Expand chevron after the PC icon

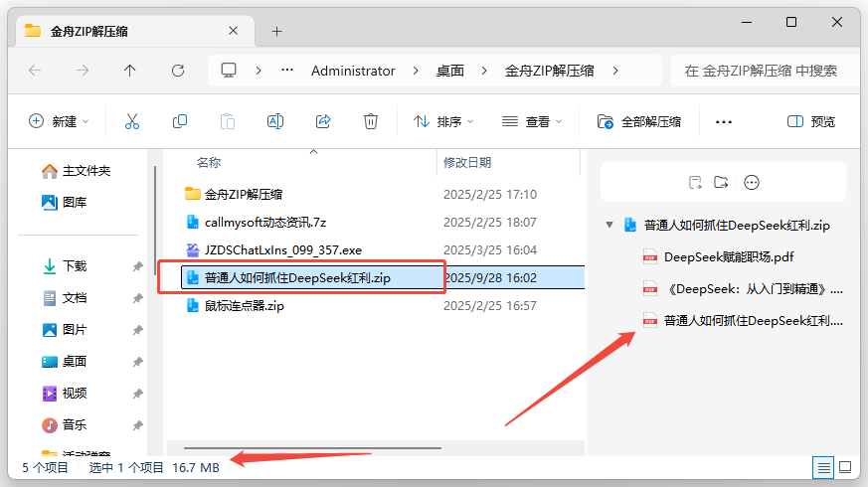[259, 71]
